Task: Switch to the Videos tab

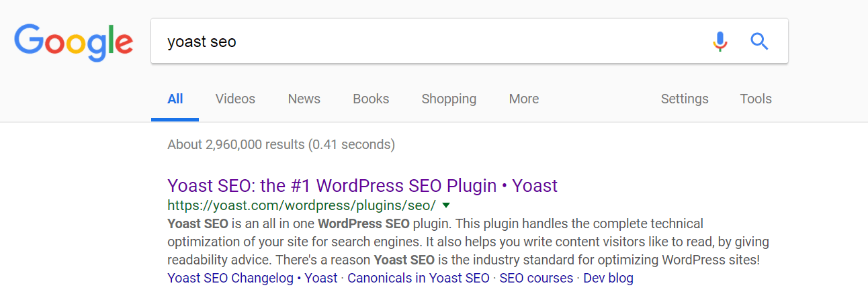Action: coord(235,99)
